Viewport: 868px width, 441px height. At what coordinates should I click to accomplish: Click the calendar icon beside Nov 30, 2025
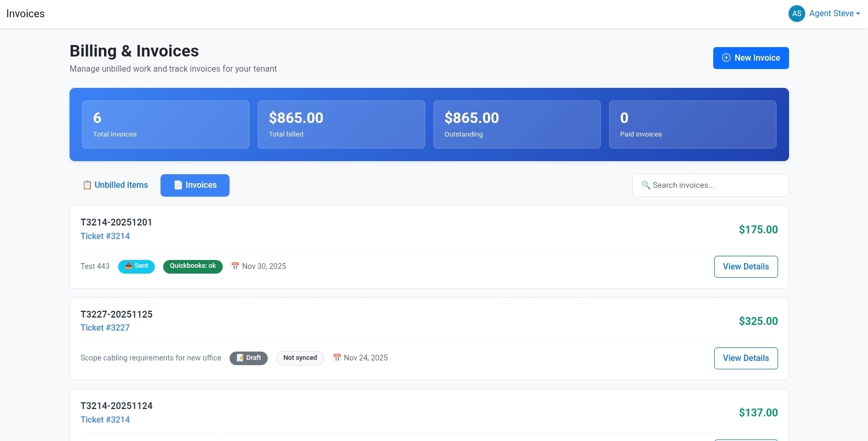point(235,266)
